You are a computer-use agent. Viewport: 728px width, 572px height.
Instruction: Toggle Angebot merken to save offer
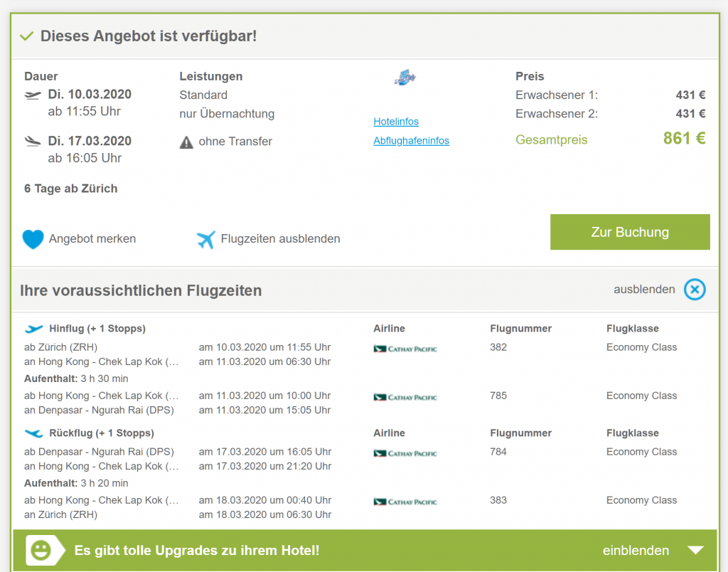click(92, 239)
